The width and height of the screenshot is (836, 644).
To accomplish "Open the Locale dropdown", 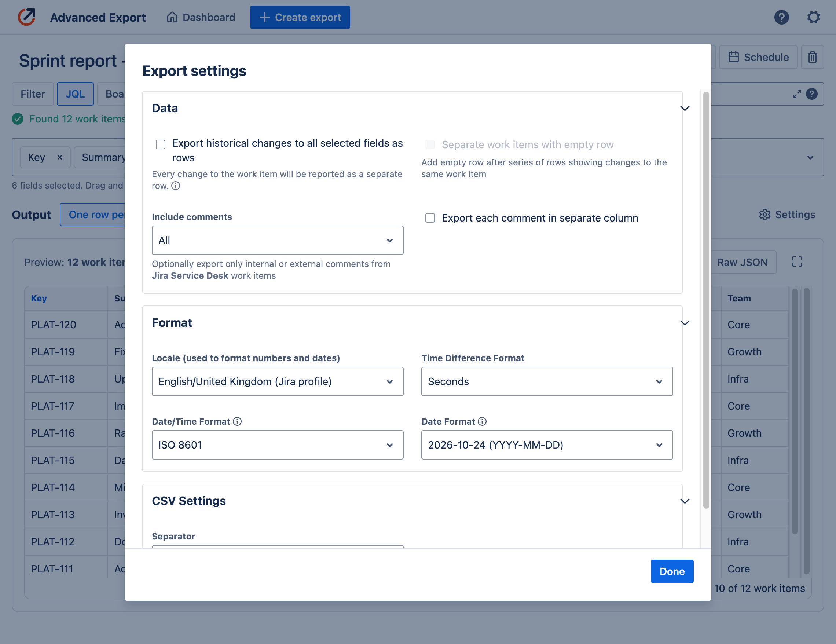I will click(278, 382).
